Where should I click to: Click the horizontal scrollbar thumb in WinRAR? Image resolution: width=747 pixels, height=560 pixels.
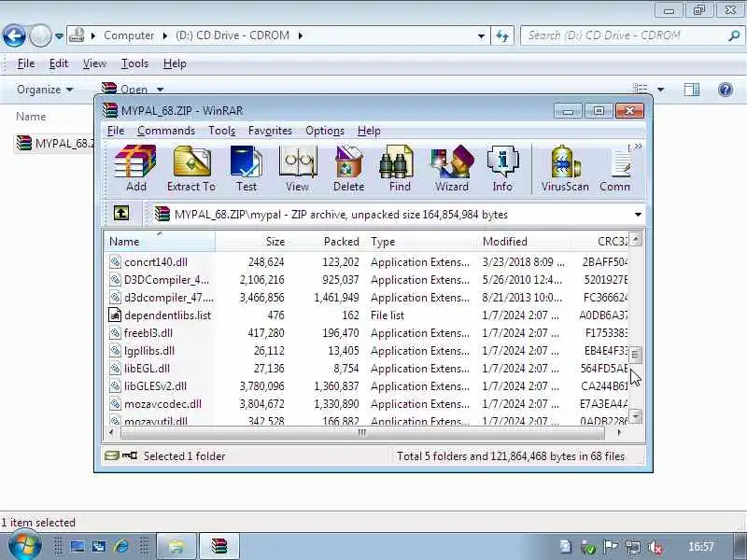(x=362, y=433)
